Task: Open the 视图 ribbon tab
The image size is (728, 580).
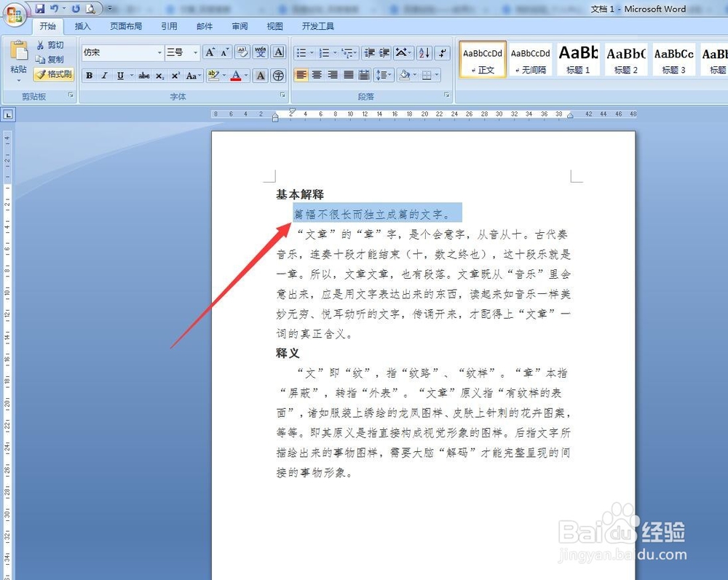Action: tap(274, 26)
